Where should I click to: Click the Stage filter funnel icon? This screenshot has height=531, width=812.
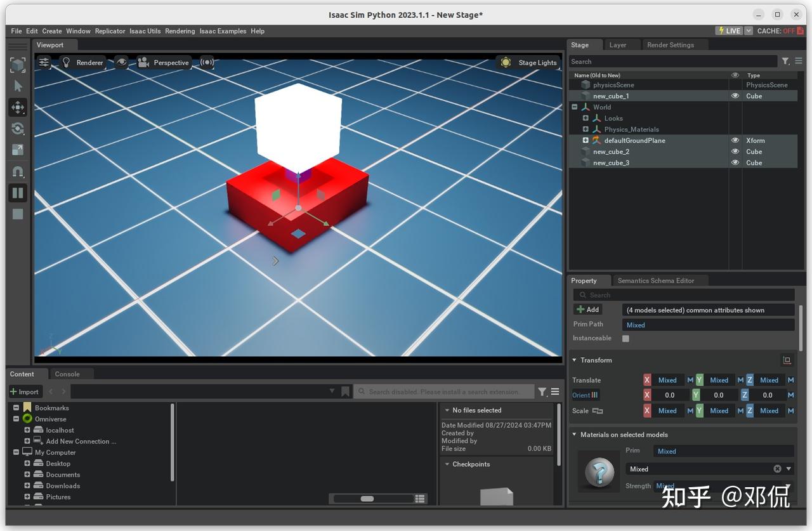785,62
